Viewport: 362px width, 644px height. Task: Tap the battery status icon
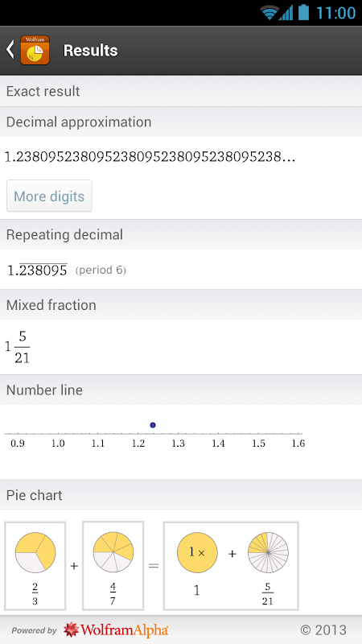[x=303, y=12]
